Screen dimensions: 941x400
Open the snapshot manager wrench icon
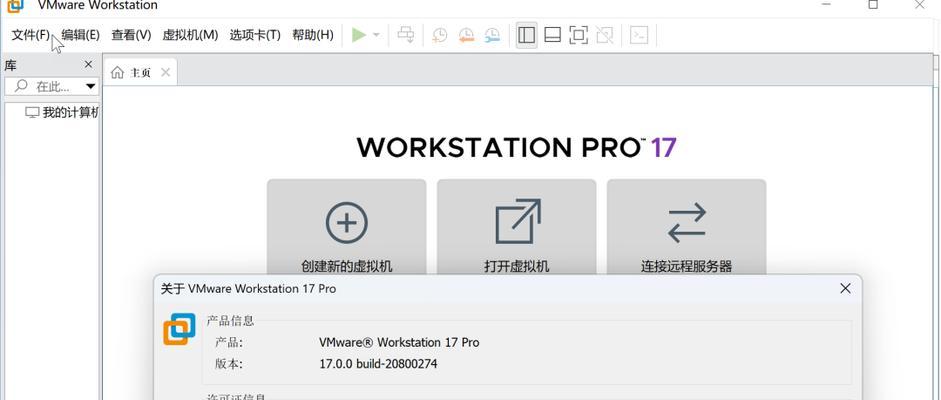pyautogui.click(x=492, y=35)
